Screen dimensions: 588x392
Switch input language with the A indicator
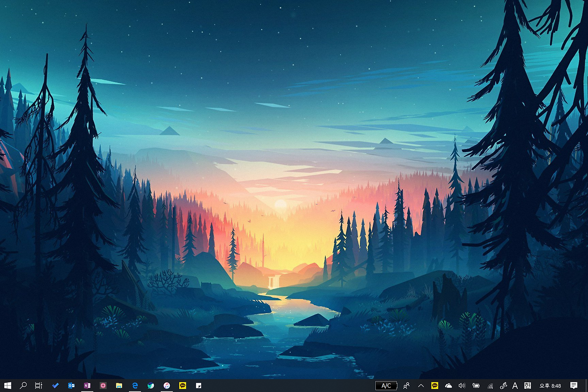coord(514,386)
